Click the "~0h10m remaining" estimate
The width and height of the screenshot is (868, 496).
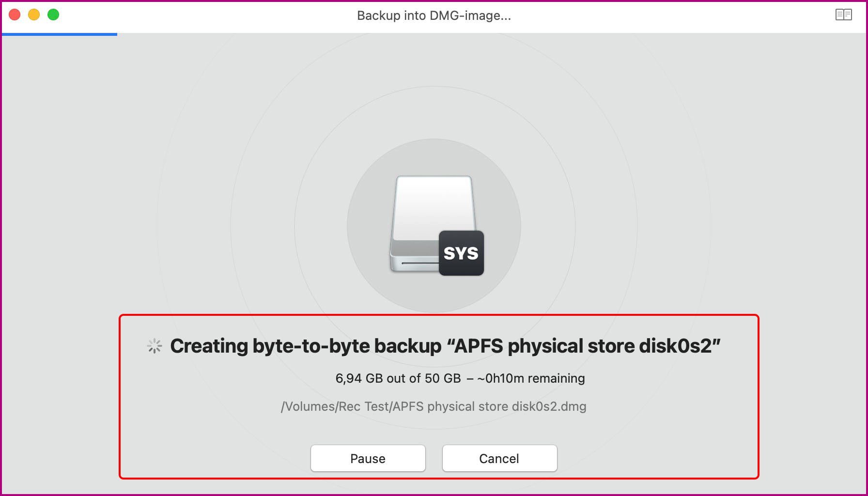(531, 378)
